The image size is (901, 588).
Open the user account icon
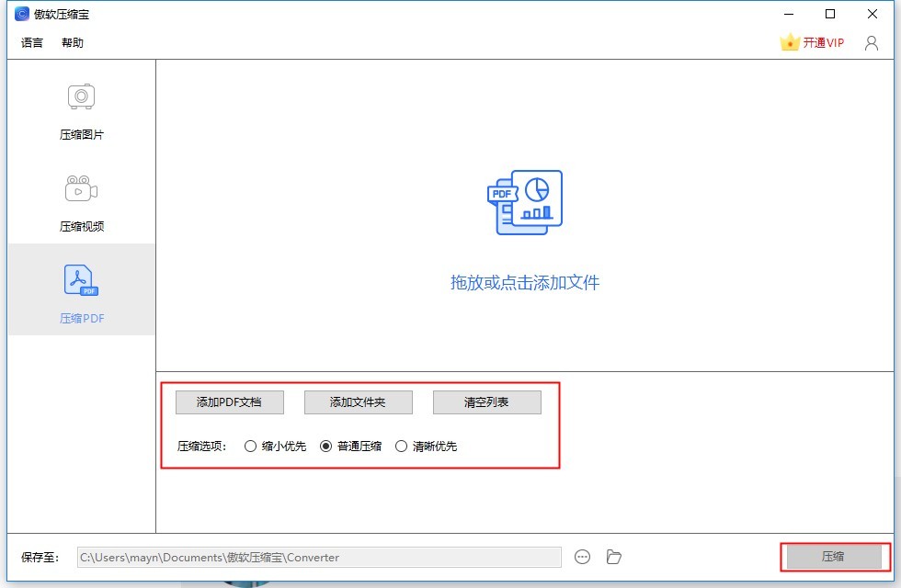point(871,42)
